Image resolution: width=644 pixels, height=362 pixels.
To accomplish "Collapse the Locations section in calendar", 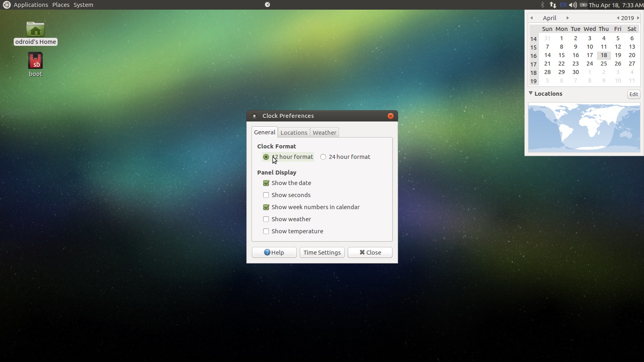I will click(530, 93).
